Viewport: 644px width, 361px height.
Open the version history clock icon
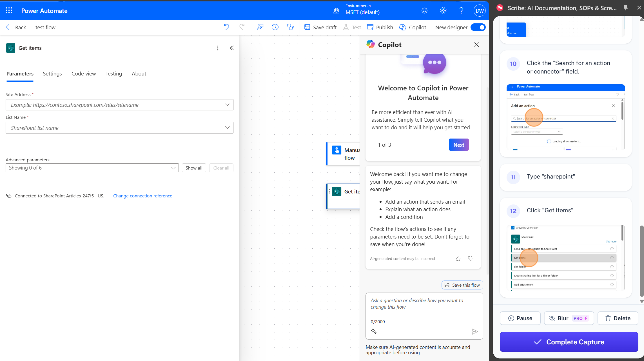(275, 27)
